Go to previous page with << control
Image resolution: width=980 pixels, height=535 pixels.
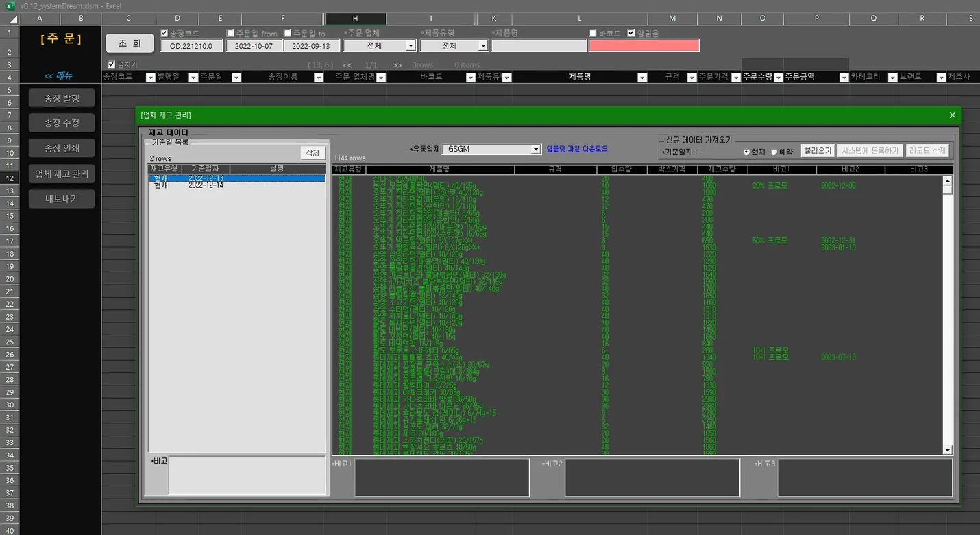tap(347, 65)
